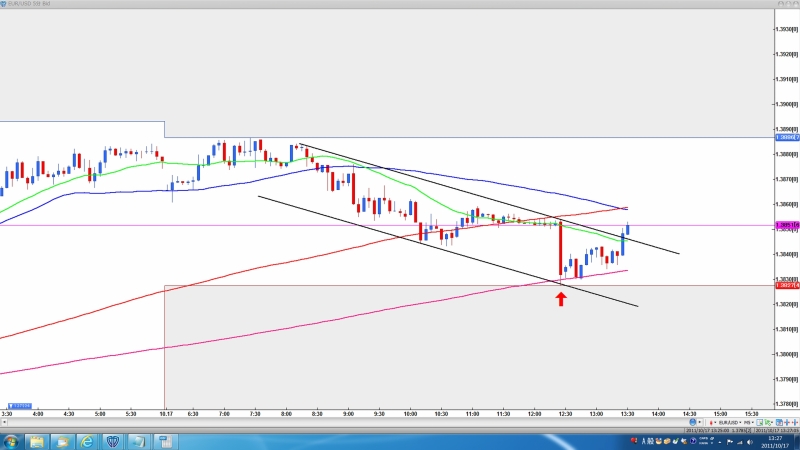The width and height of the screenshot is (800, 450).
Task: Click the first blue cross-line icon
Action: click(x=787, y=422)
